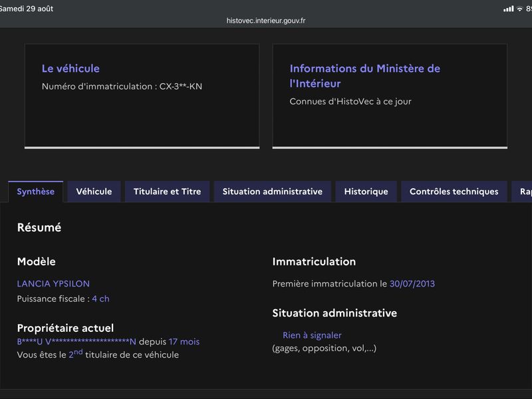Go to the Contrôles techniques tab
Screen dimensions: 532x399
[454, 192]
